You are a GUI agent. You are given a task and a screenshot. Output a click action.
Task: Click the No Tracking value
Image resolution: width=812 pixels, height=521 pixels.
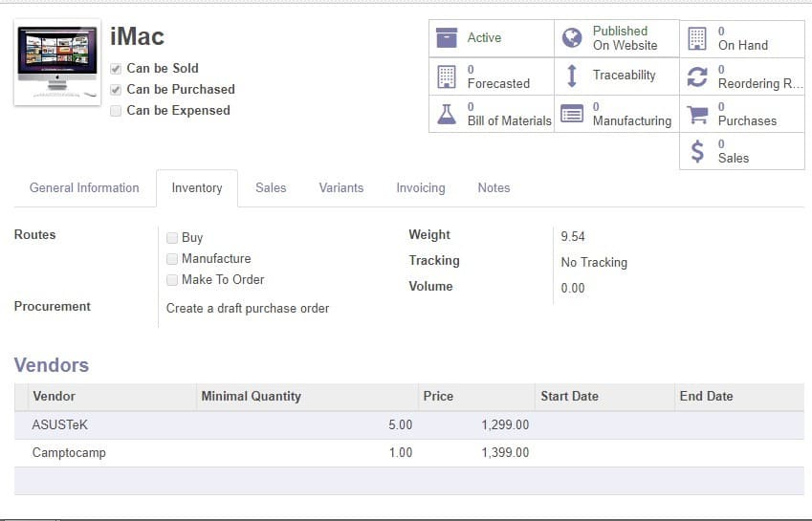tap(594, 262)
